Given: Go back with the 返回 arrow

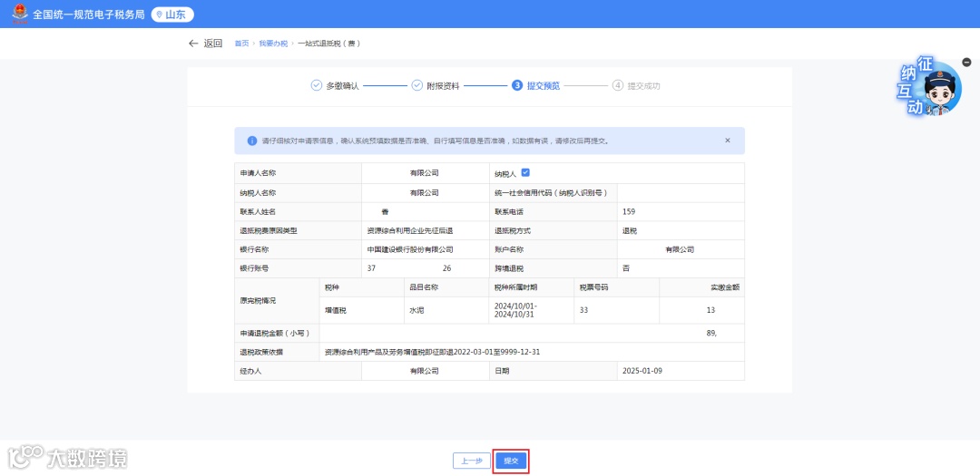Looking at the screenshot, I should click(x=205, y=44).
